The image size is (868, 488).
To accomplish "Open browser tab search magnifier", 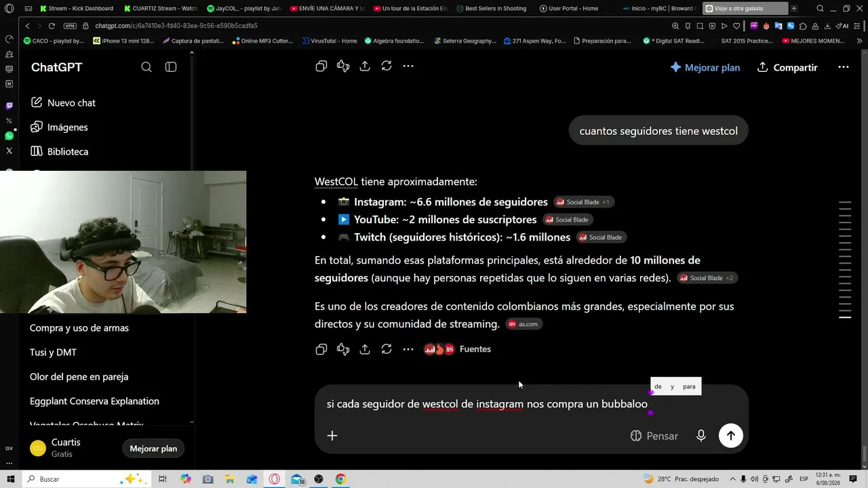I will [x=820, y=9].
